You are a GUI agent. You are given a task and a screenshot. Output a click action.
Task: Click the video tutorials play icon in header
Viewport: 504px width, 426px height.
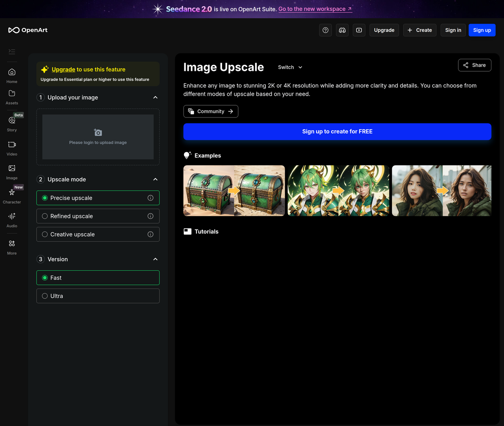[x=359, y=30]
